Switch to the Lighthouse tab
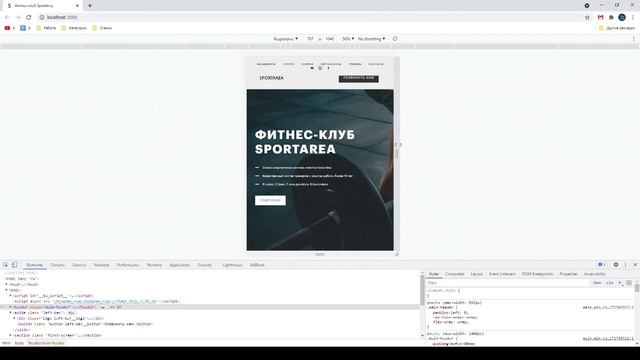 click(232, 265)
